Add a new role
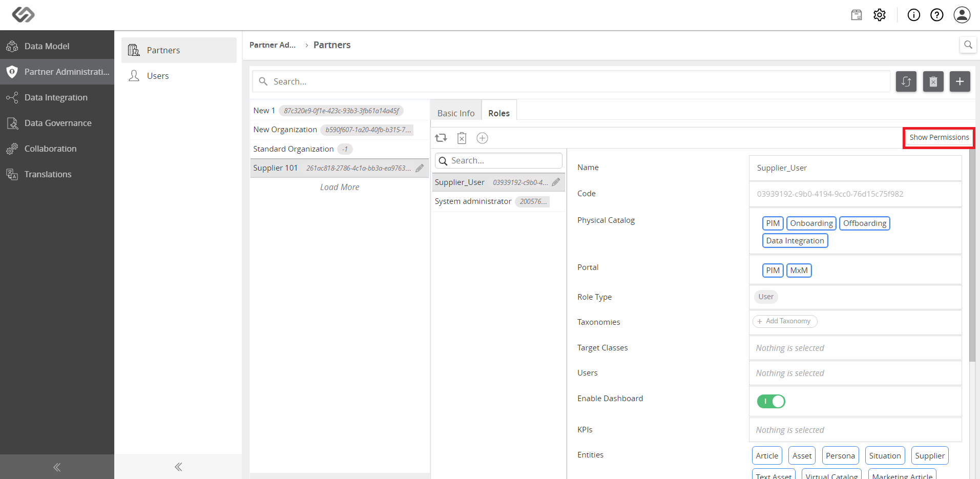This screenshot has width=980, height=479. [482, 138]
